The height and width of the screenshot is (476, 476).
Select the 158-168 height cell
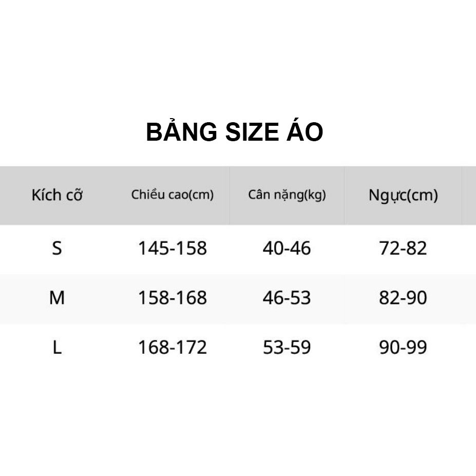(x=173, y=297)
